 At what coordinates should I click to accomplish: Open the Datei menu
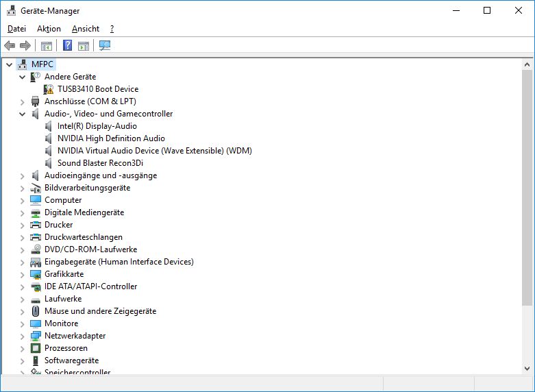tap(16, 29)
